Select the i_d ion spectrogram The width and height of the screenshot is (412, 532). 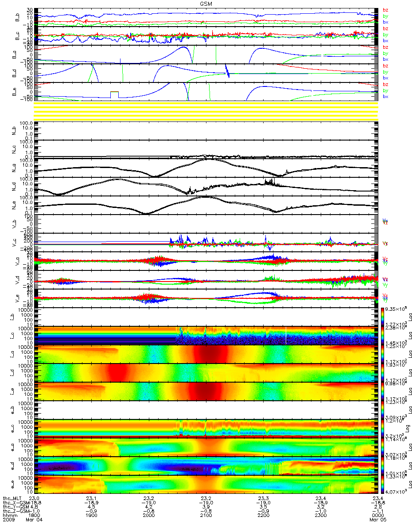[206, 373]
